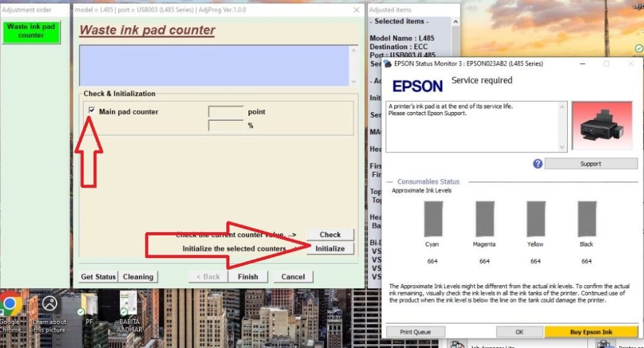Click scroll down arrow in status message box
This screenshot has height=348, width=644.
pyautogui.click(x=562, y=147)
